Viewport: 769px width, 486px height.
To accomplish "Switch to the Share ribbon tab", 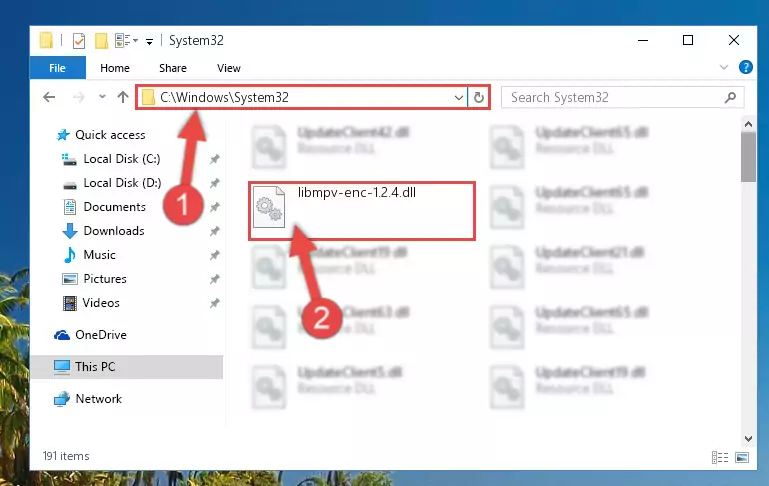I will (173, 68).
